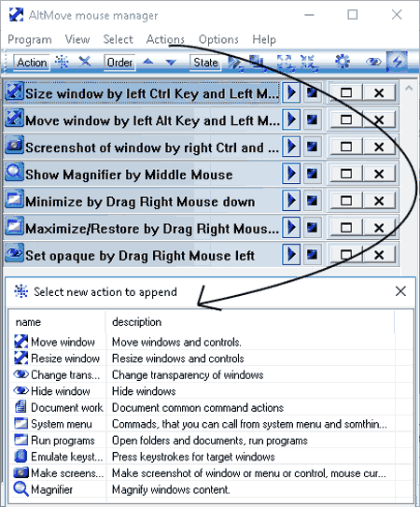This screenshot has height=507, width=420.
Task: Expand Minimize by Drag row square button
Action: coord(346,201)
